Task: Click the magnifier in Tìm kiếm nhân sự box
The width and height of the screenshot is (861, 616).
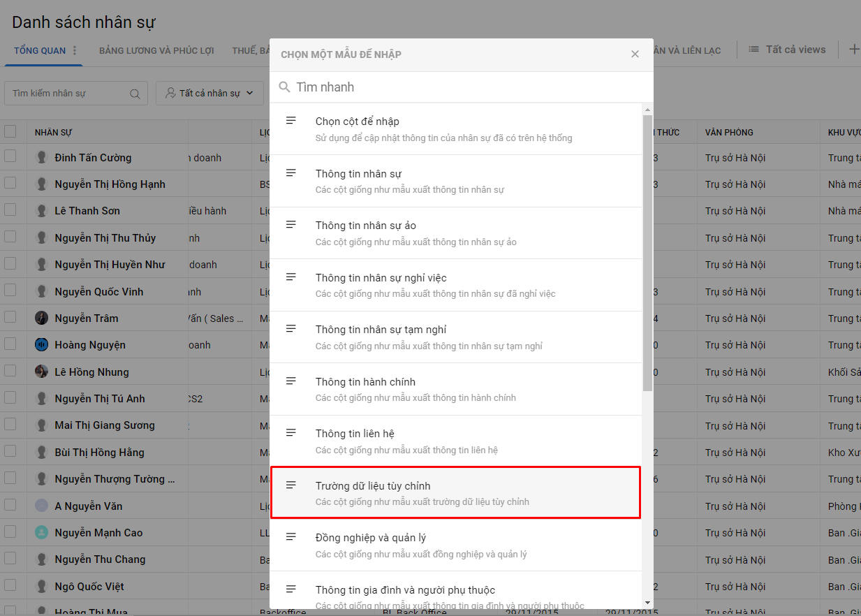Action: pos(135,94)
